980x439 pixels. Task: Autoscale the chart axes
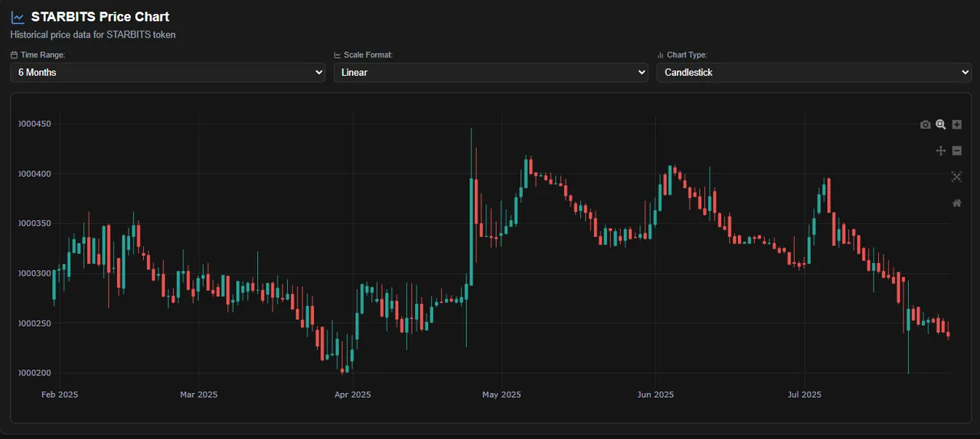[956, 177]
